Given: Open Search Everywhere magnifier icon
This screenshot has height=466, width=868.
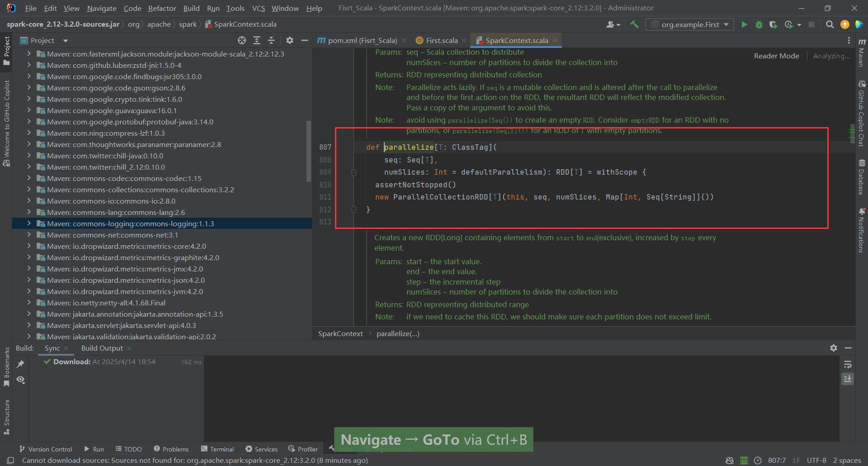Looking at the screenshot, I should 830,24.
